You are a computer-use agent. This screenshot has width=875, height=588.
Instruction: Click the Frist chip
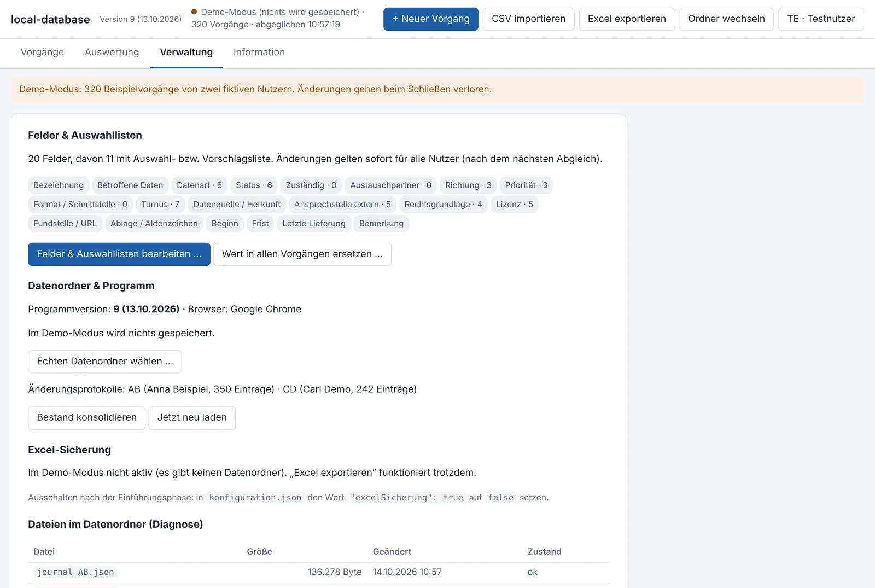pos(260,224)
